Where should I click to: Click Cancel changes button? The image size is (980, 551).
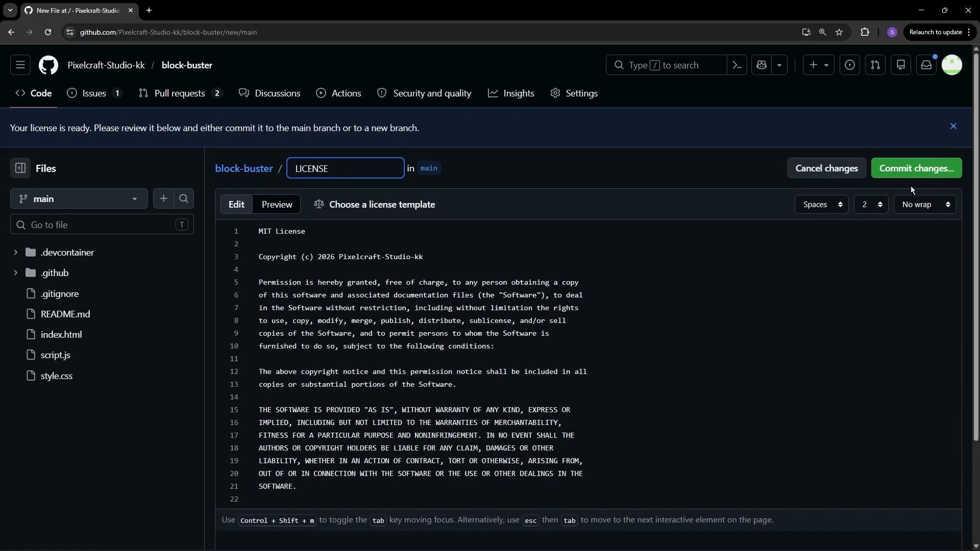click(x=826, y=168)
